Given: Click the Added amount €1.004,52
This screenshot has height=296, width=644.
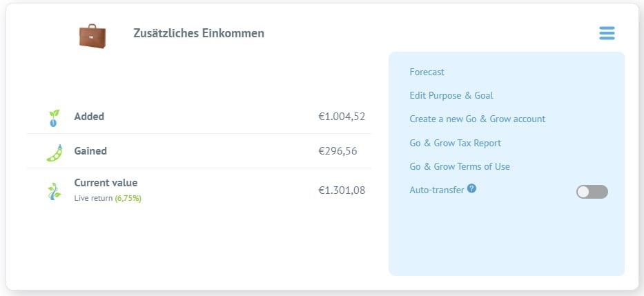Looking at the screenshot, I should click(342, 117).
